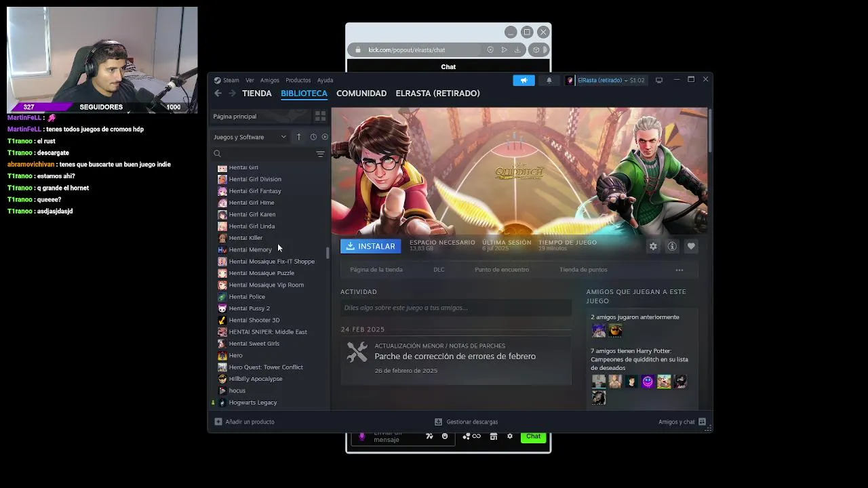This screenshot has height=488, width=868.
Task: Click the site lock icon in address bar
Action: pos(358,49)
